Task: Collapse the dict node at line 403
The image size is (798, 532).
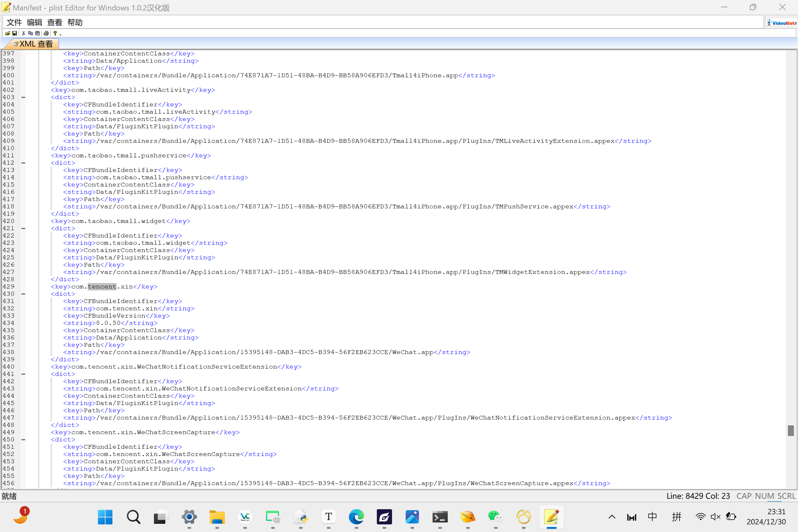Action: tap(23, 98)
